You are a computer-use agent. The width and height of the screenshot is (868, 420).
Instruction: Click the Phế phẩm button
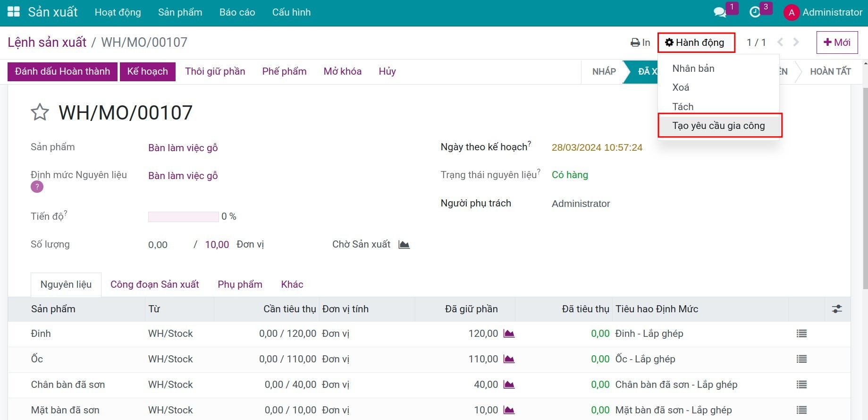point(285,71)
